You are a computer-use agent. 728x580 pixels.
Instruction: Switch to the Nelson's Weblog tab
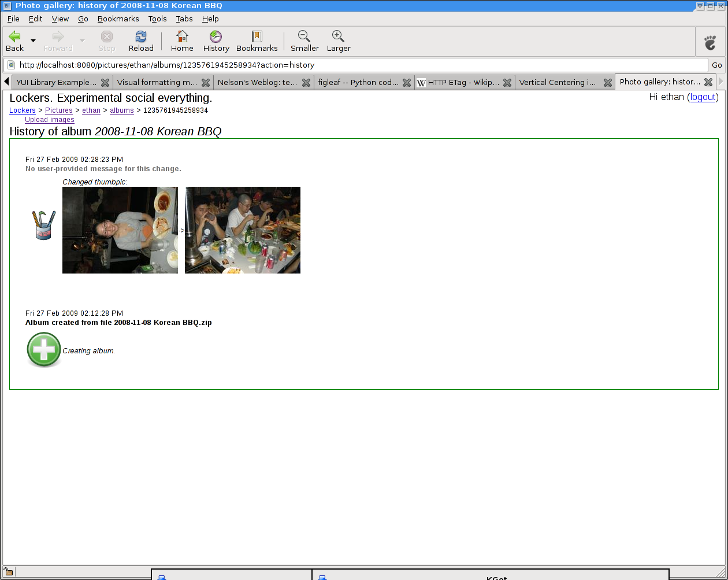point(258,82)
